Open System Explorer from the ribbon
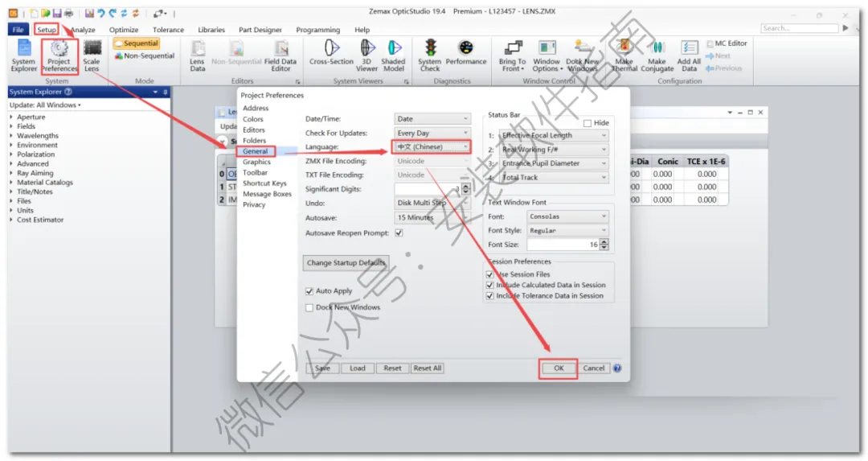The height and width of the screenshot is (461, 868). (x=24, y=56)
